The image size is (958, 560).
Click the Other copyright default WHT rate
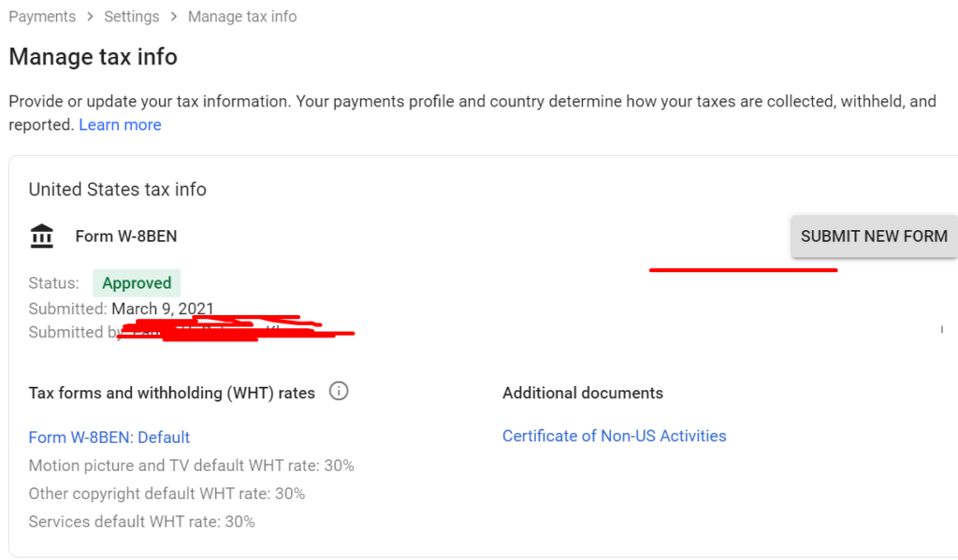click(x=167, y=493)
